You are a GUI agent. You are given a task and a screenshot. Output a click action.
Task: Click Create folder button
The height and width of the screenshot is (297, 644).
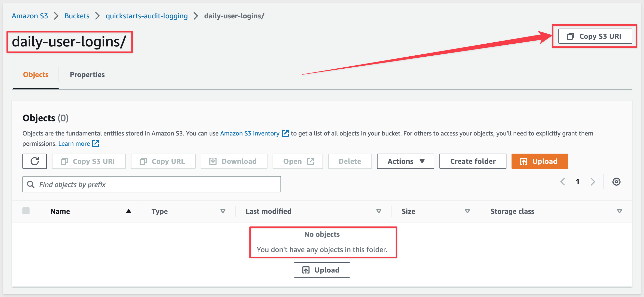point(473,161)
